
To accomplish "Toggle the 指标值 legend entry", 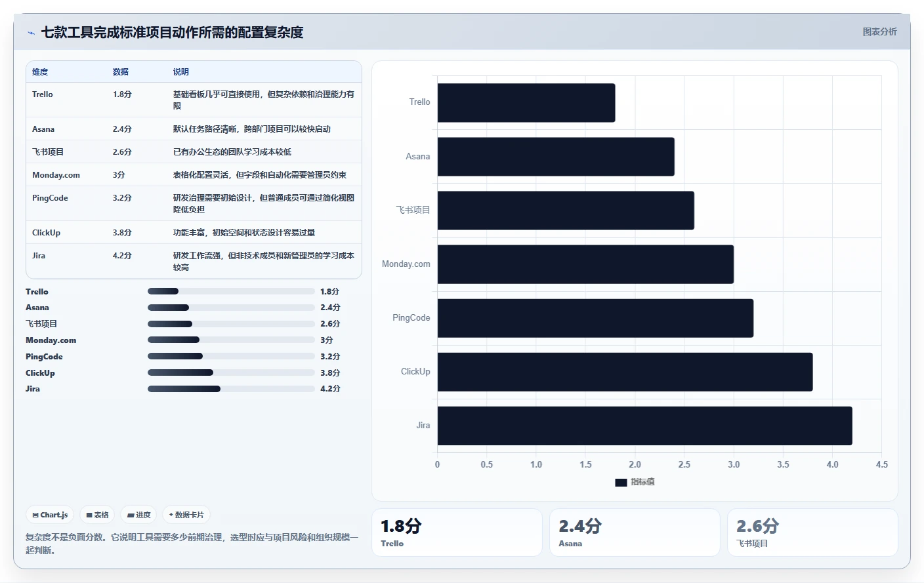I will [x=635, y=482].
